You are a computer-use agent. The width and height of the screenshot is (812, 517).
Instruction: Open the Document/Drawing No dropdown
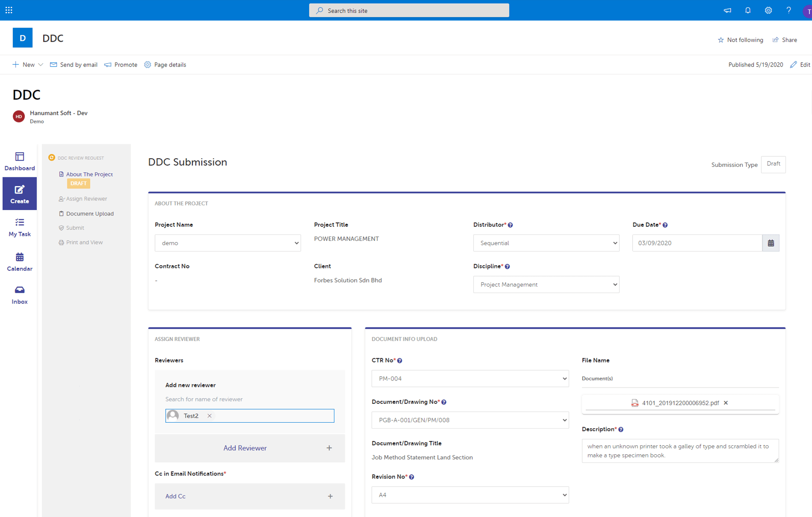coord(470,420)
